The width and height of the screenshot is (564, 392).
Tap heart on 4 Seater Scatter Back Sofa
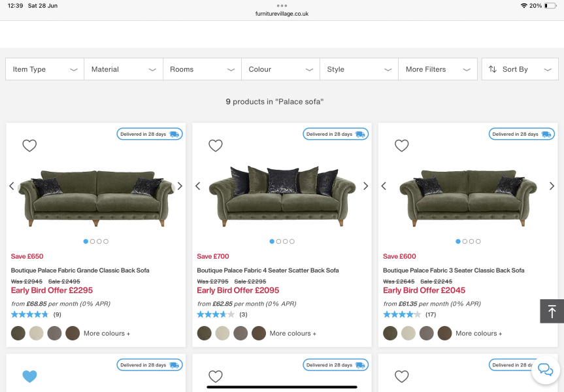point(216,146)
